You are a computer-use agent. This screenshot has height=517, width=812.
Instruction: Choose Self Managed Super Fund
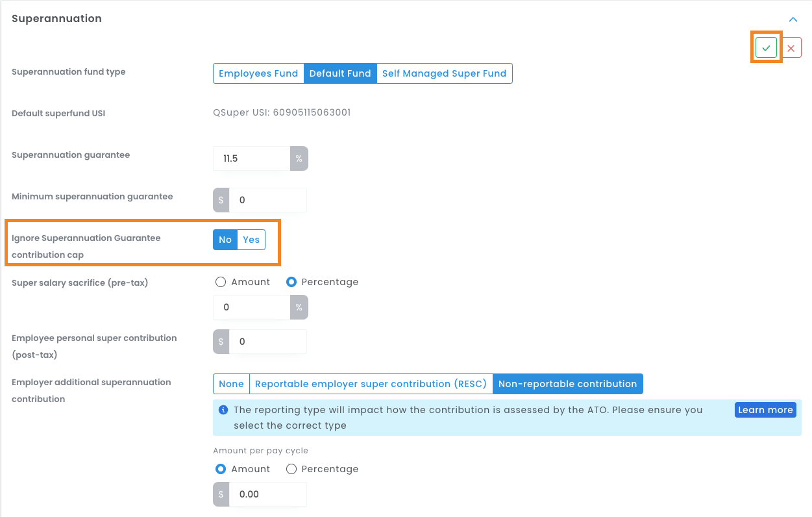tap(444, 73)
